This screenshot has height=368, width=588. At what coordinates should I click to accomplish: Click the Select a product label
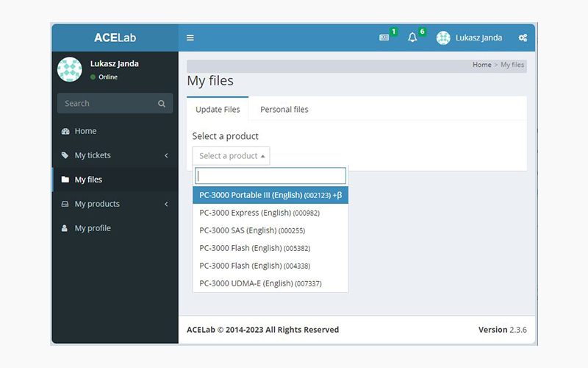pyautogui.click(x=226, y=136)
